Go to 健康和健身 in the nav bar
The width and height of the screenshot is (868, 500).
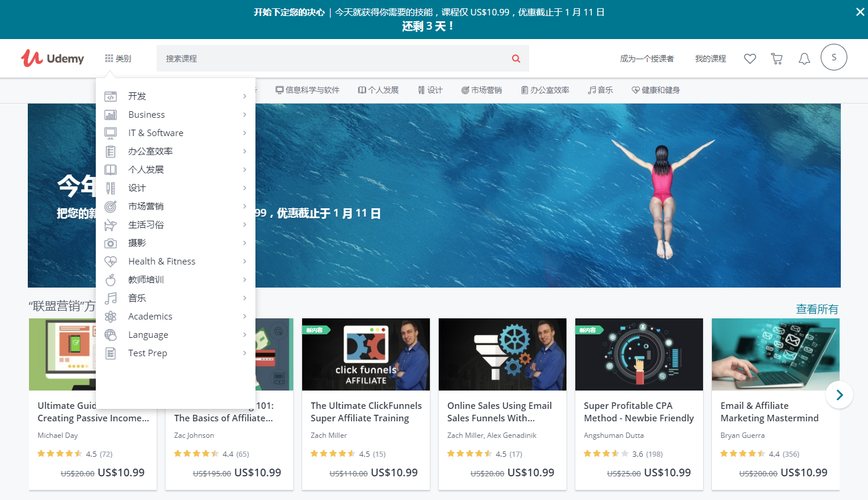coord(656,90)
